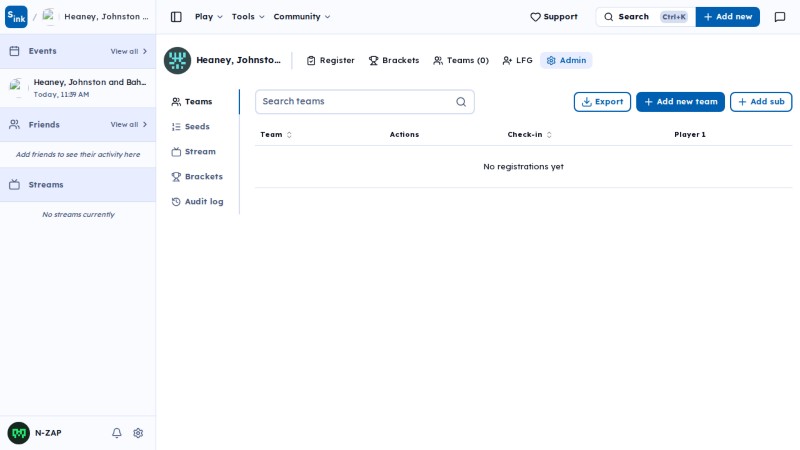Click the search magnifier in teams field
800x450 pixels.
(461, 102)
